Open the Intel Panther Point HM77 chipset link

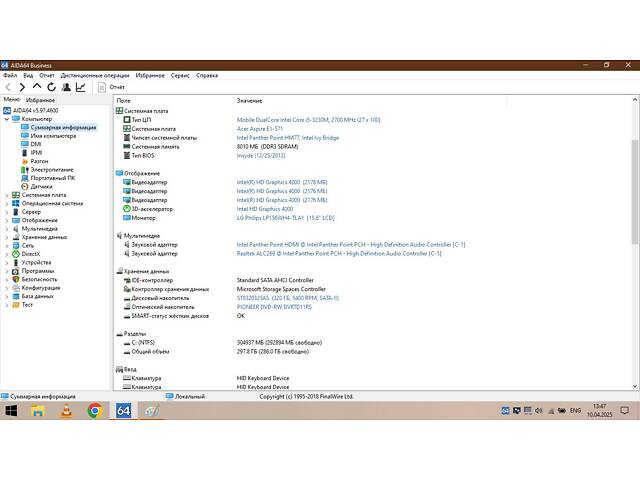coord(288,138)
